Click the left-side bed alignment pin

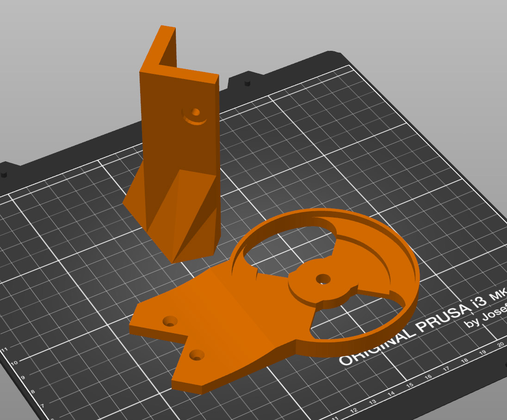[4, 175]
